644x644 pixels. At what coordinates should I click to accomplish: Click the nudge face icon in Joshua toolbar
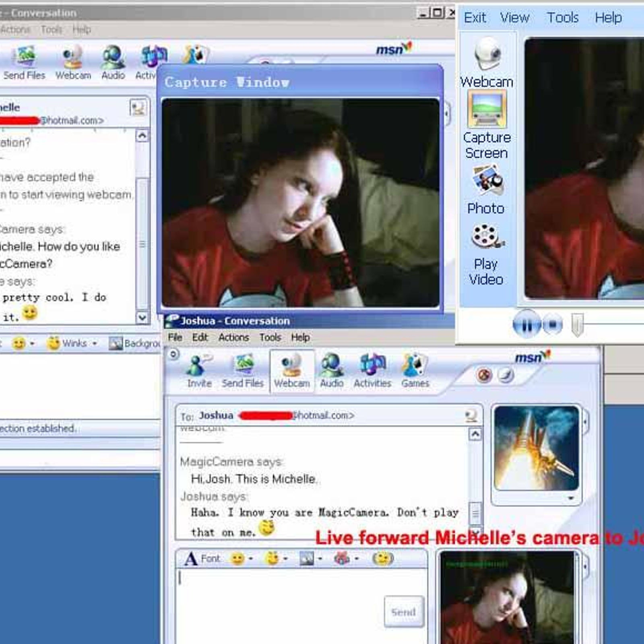[x=383, y=559]
